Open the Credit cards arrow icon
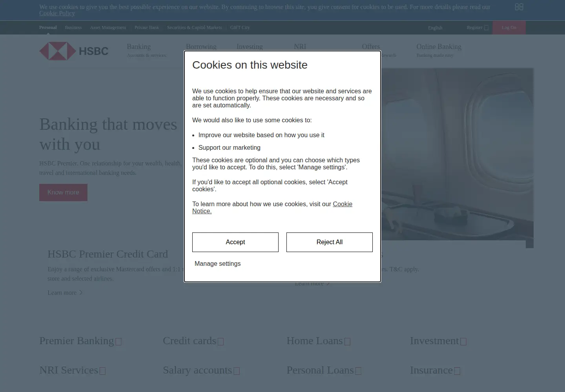This screenshot has height=392, width=565. (x=221, y=341)
